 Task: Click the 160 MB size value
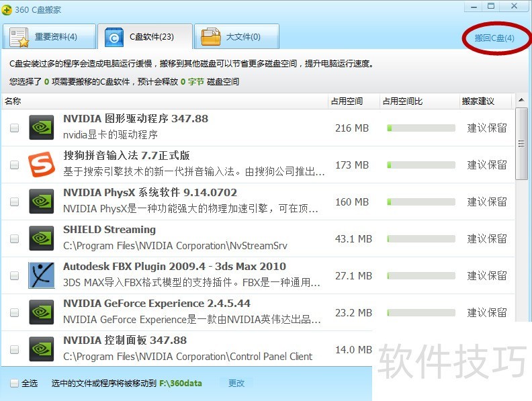click(352, 202)
